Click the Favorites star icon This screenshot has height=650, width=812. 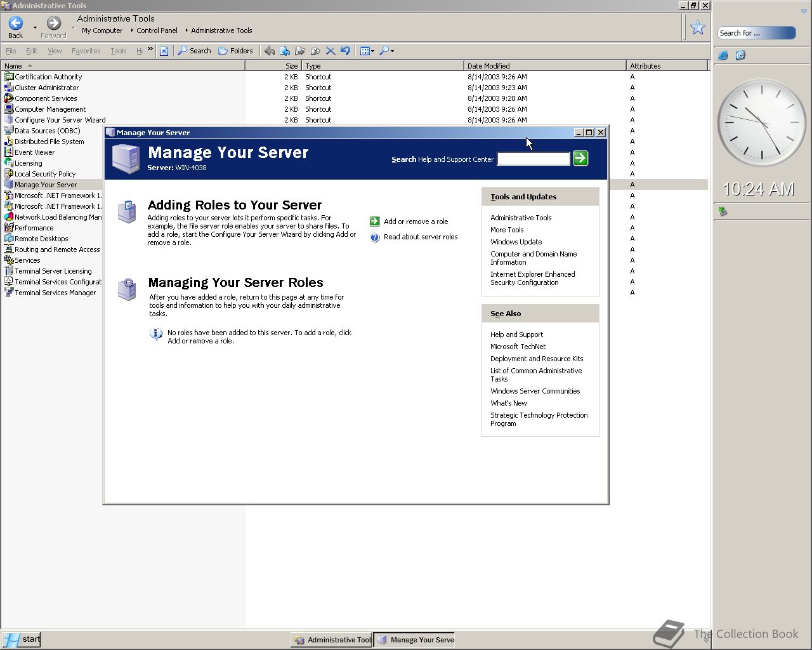point(698,27)
